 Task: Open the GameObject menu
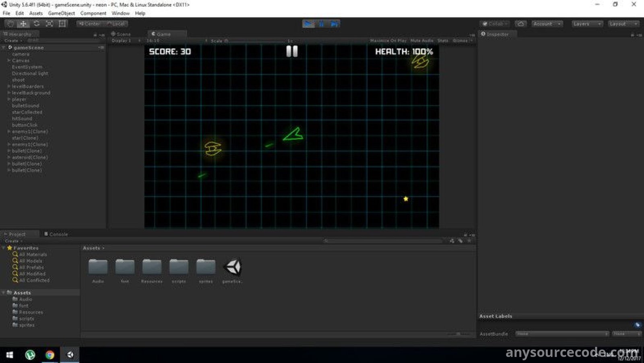click(x=61, y=13)
